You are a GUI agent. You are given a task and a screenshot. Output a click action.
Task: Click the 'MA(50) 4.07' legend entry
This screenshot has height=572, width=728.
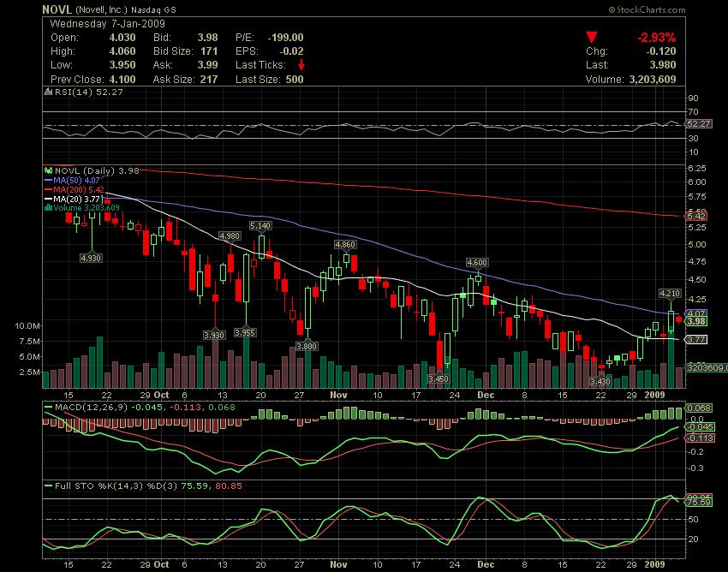(x=76, y=180)
